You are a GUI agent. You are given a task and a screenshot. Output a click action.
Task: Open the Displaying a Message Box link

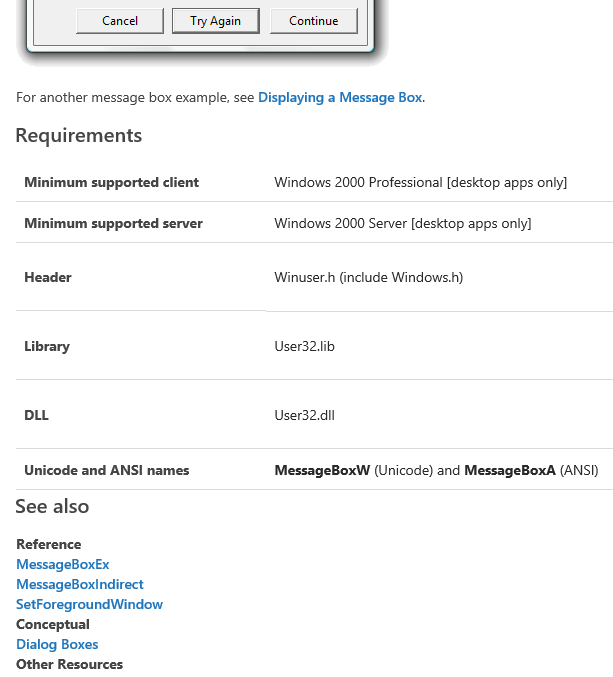point(340,98)
